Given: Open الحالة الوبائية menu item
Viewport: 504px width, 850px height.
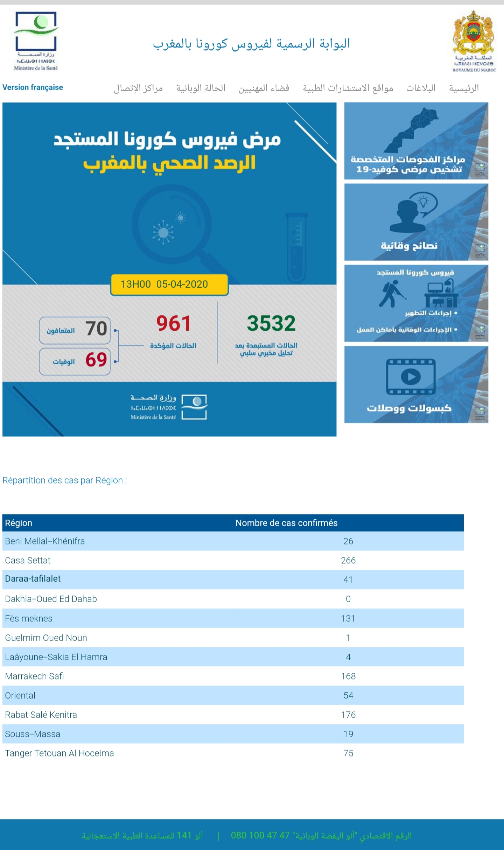Looking at the screenshot, I should 201,88.
